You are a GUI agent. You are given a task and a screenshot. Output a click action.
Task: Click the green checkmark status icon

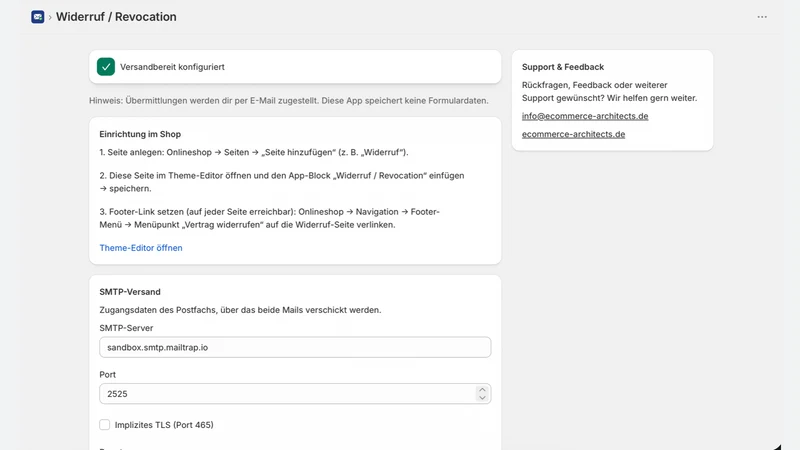tap(106, 67)
